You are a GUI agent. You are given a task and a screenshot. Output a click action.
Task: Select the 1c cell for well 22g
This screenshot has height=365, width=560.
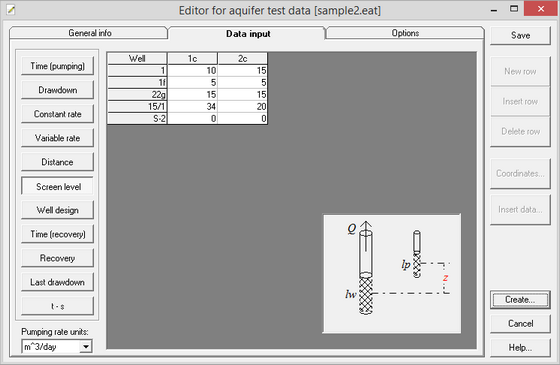[x=192, y=94]
